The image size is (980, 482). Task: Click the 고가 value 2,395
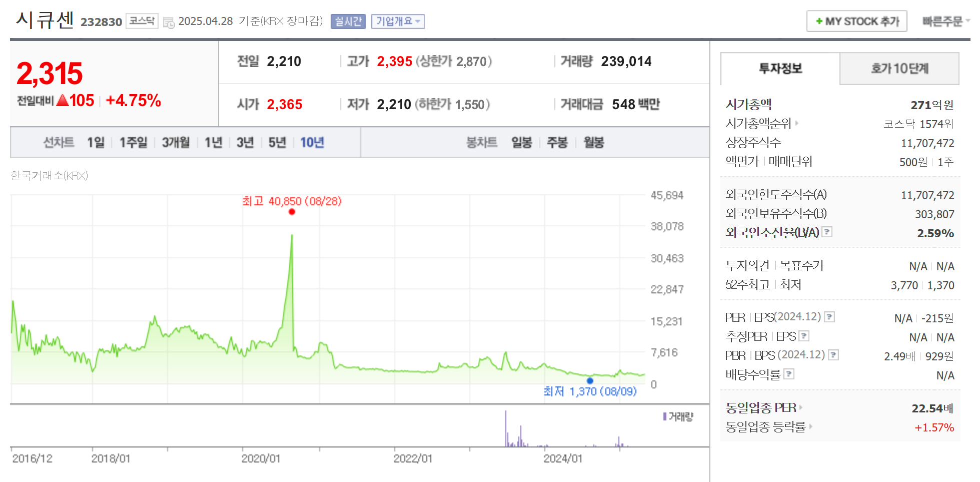pos(395,62)
